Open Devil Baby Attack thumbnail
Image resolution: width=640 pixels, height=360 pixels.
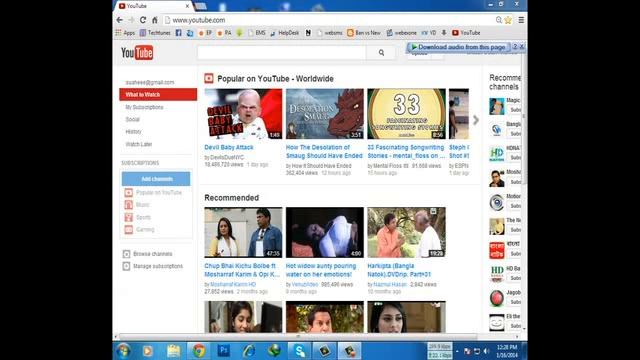pyautogui.click(x=243, y=114)
